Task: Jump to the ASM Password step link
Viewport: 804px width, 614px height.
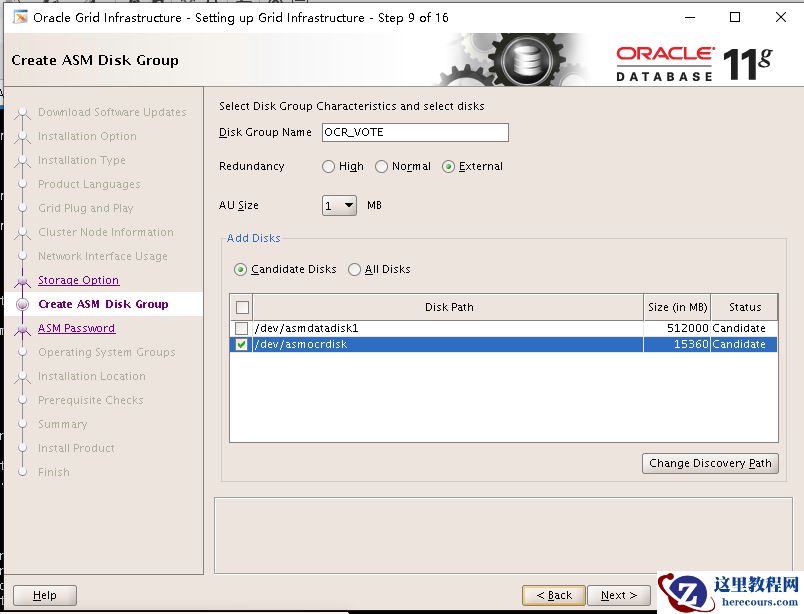Action: click(76, 328)
